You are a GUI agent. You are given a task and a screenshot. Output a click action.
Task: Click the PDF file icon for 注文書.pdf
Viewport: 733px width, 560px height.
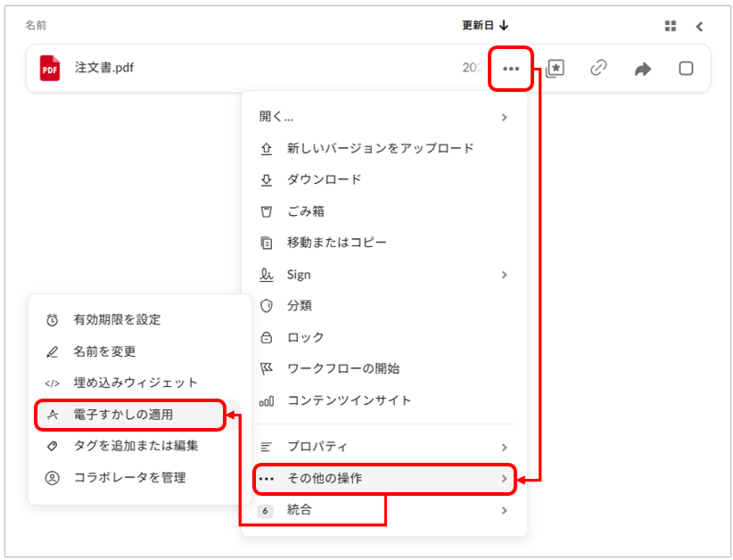coord(50,68)
